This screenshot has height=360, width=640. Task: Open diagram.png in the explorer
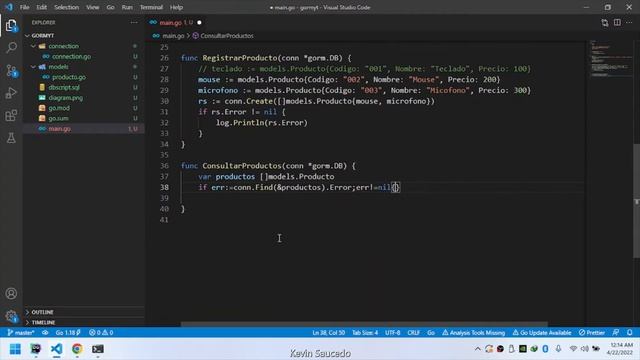(x=84, y=98)
